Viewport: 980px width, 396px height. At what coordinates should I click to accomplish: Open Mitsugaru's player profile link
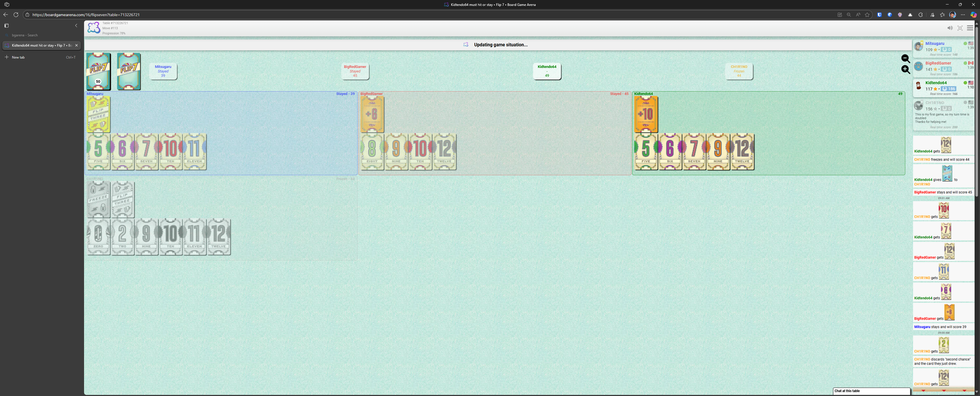pos(934,44)
